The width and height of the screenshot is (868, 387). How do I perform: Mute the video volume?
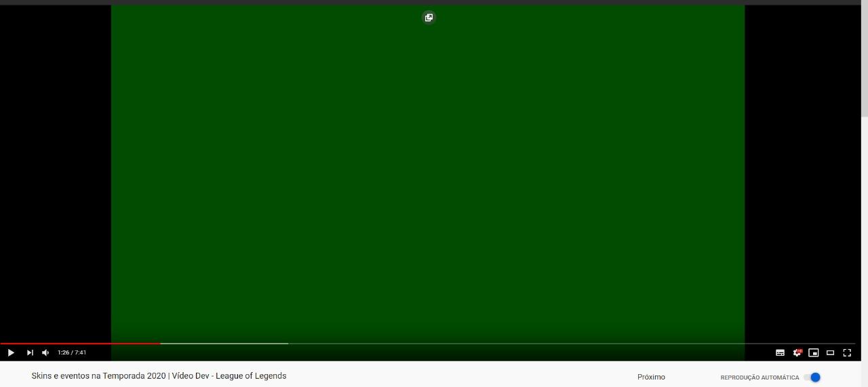point(45,352)
